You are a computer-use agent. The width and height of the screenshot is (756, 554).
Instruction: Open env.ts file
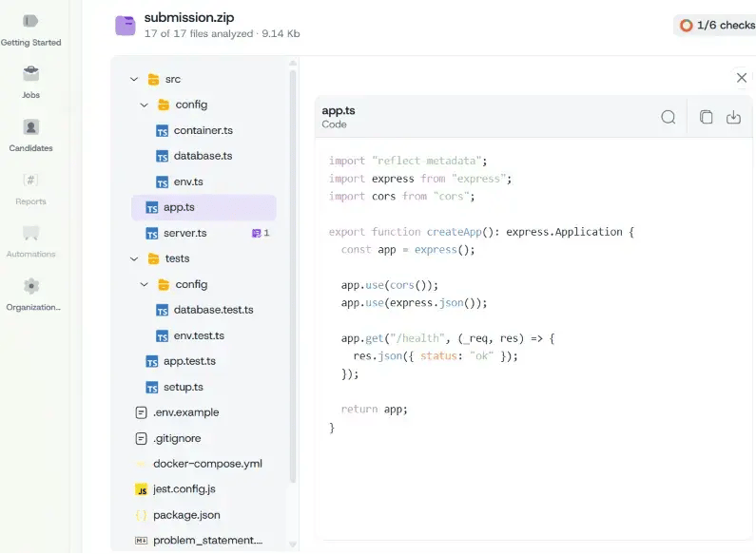188,181
